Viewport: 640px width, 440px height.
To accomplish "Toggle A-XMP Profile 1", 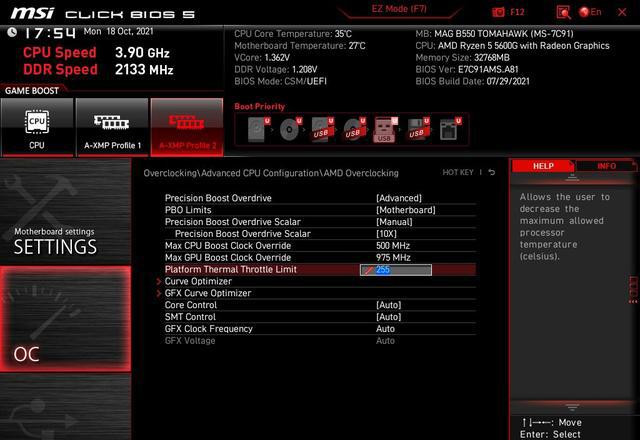I will (x=112, y=129).
